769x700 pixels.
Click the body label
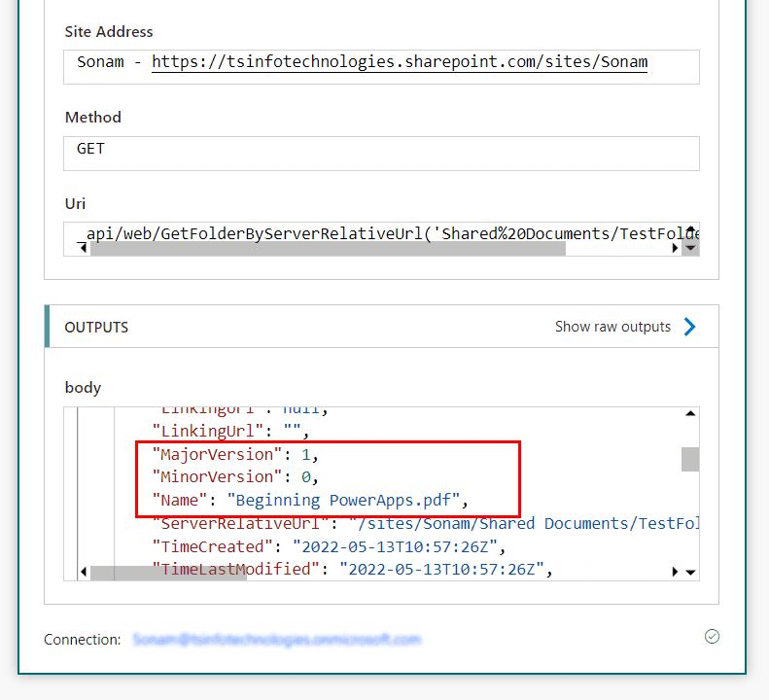pos(83,388)
